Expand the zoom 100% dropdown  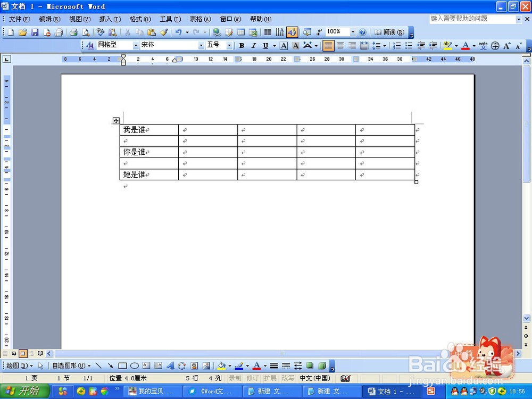point(353,32)
